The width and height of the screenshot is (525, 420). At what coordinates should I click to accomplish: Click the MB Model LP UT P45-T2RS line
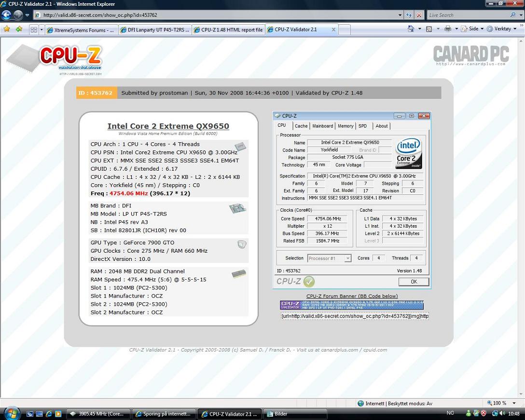[128, 214]
